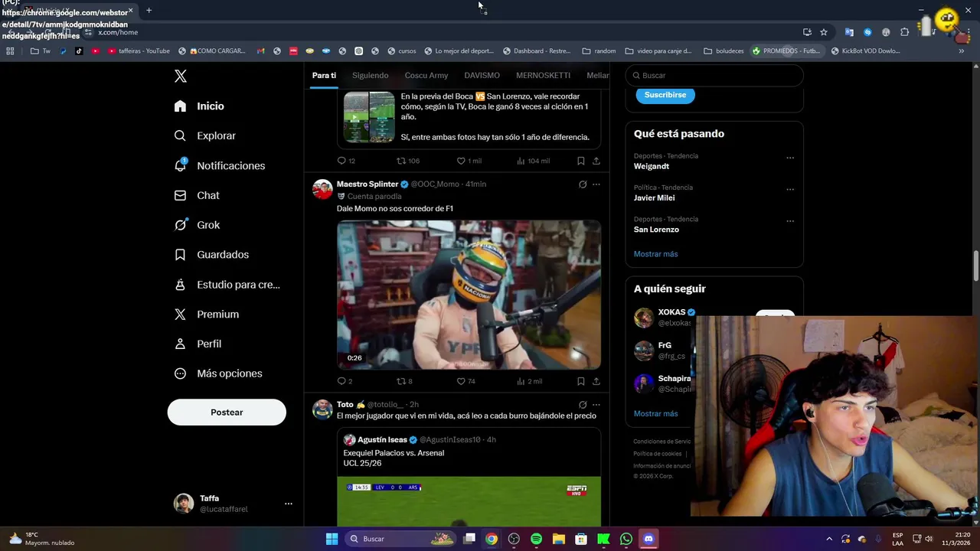This screenshot has height=551, width=980.
Task: Open options for Javier Milei trend
Action: click(x=790, y=190)
